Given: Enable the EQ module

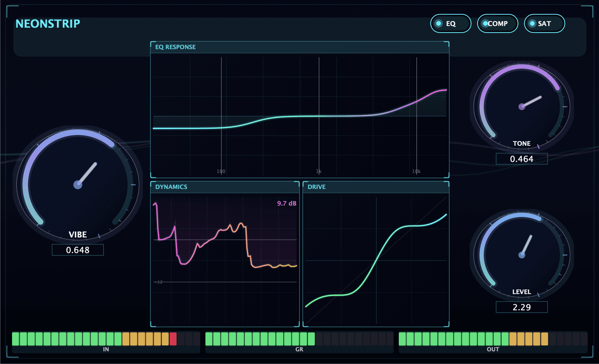Looking at the screenshot, I should pos(451,23).
